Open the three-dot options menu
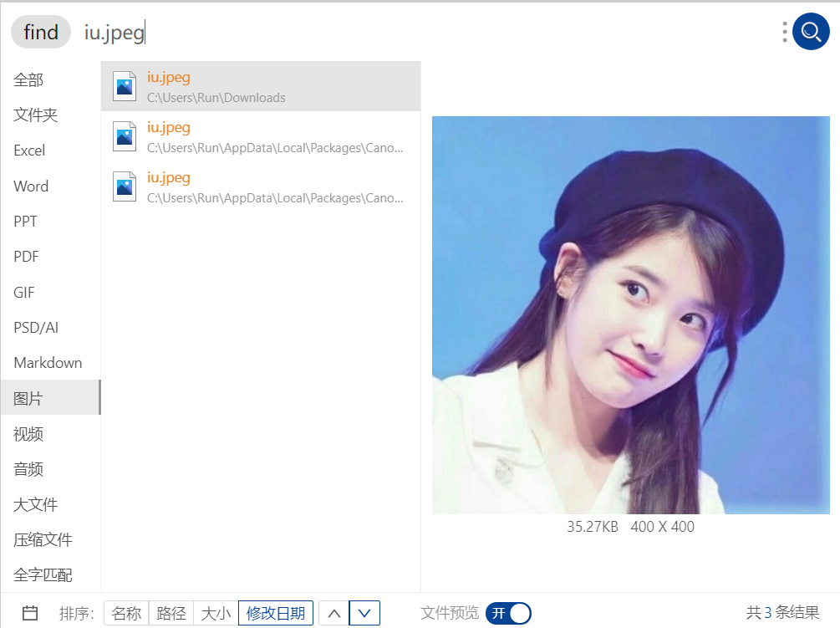The image size is (840, 628). pos(784,31)
